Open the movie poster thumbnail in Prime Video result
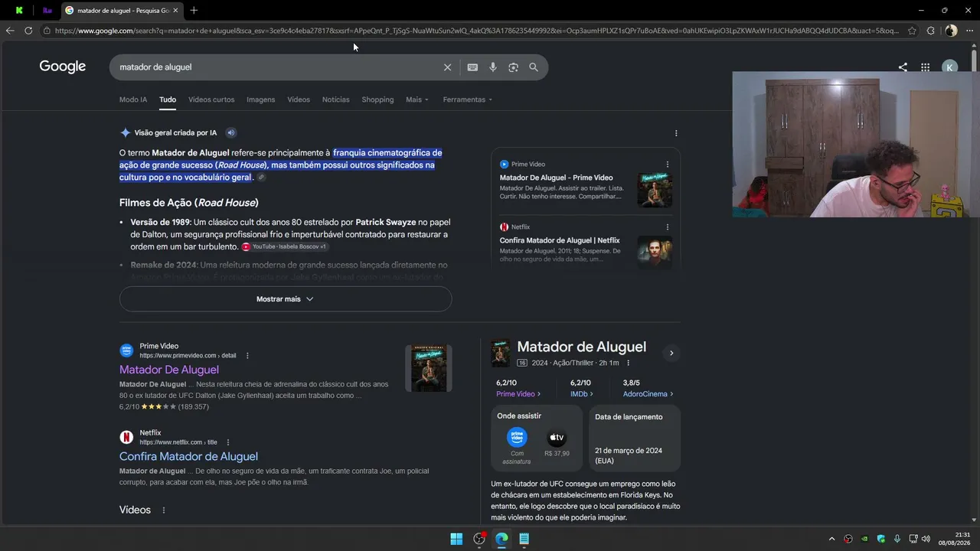 428,368
